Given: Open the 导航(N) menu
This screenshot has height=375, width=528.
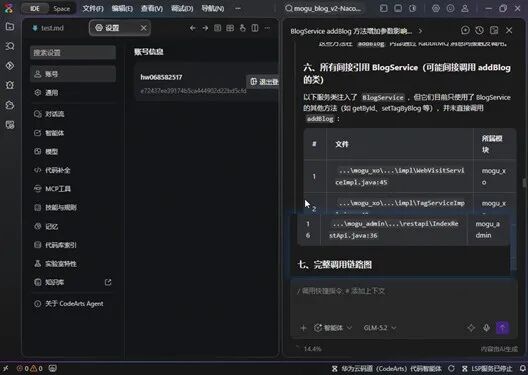Looking at the screenshot, I should [x=212, y=8].
